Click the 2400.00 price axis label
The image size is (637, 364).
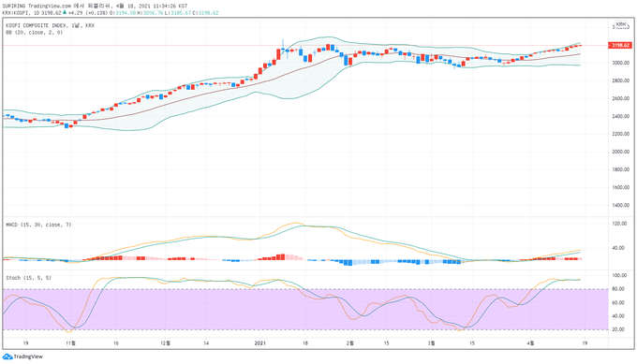[621, 116]
